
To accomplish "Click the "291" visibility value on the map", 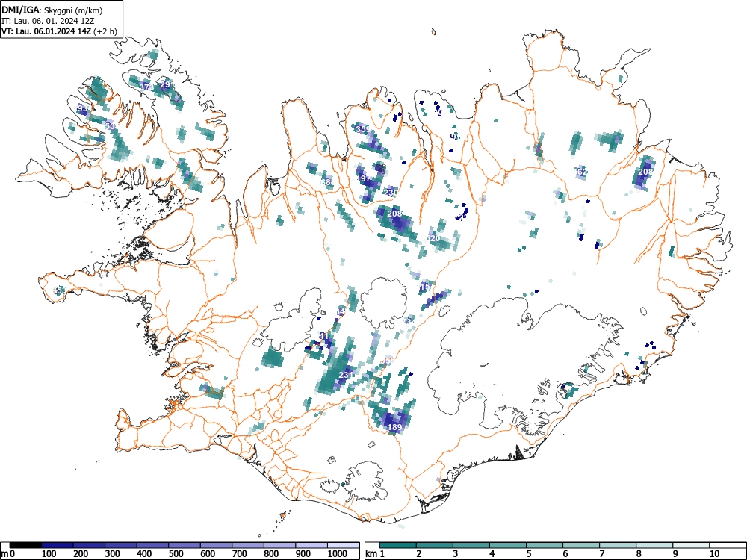I will tap(167, 84).
